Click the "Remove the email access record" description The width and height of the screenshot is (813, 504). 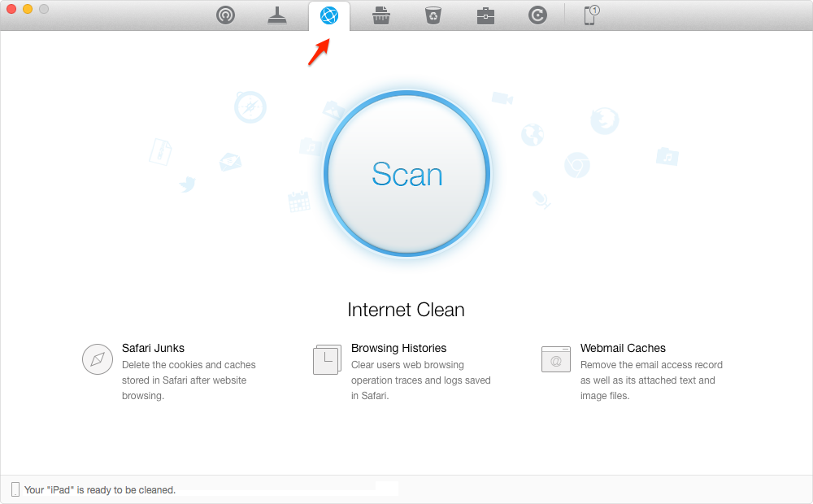tap(651, 380)
